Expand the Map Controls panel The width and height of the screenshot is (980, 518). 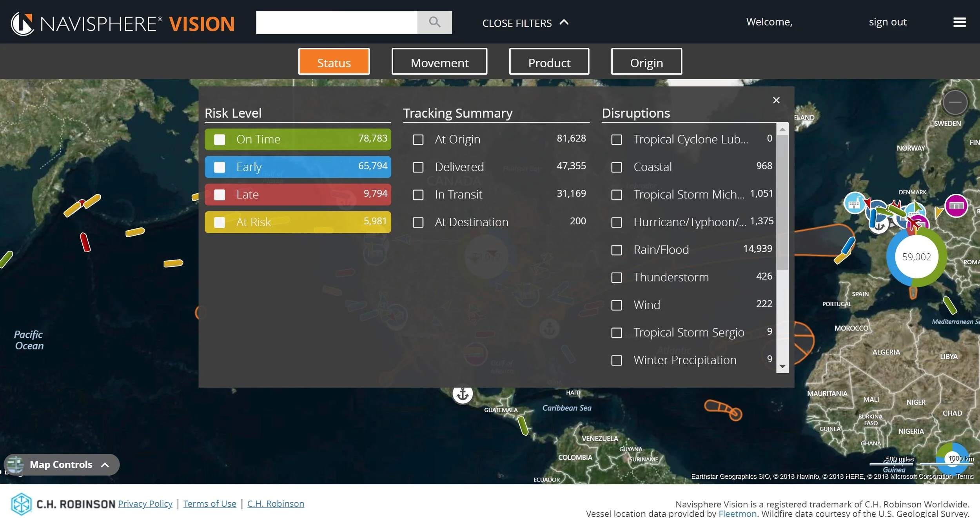62,465
